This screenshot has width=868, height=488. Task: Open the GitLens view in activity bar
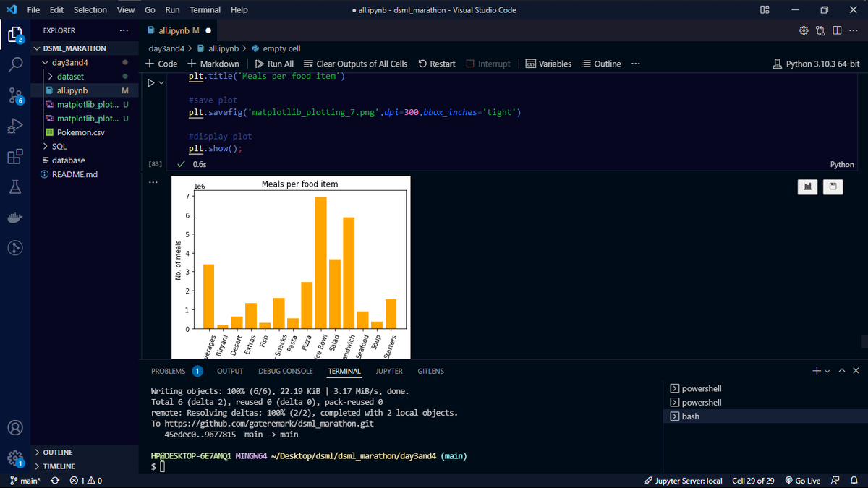(x=15, y=248)
